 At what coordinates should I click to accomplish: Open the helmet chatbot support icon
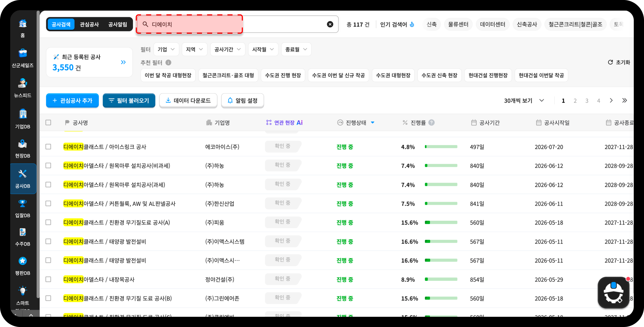[614, 293]
